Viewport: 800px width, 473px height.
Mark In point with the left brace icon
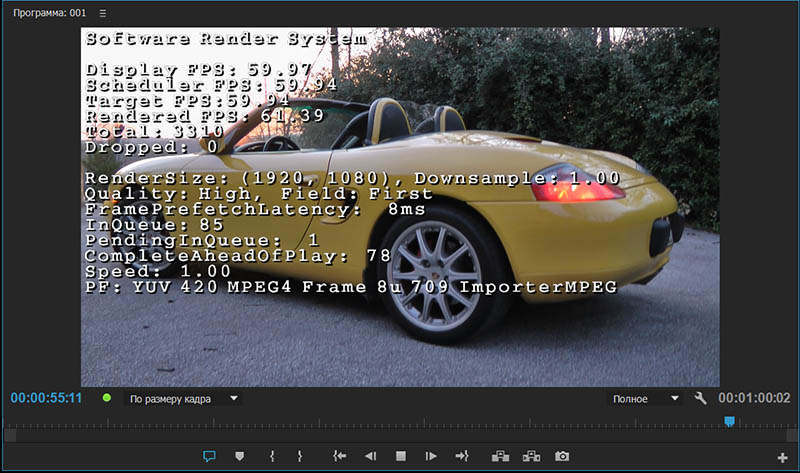point(272,456)
